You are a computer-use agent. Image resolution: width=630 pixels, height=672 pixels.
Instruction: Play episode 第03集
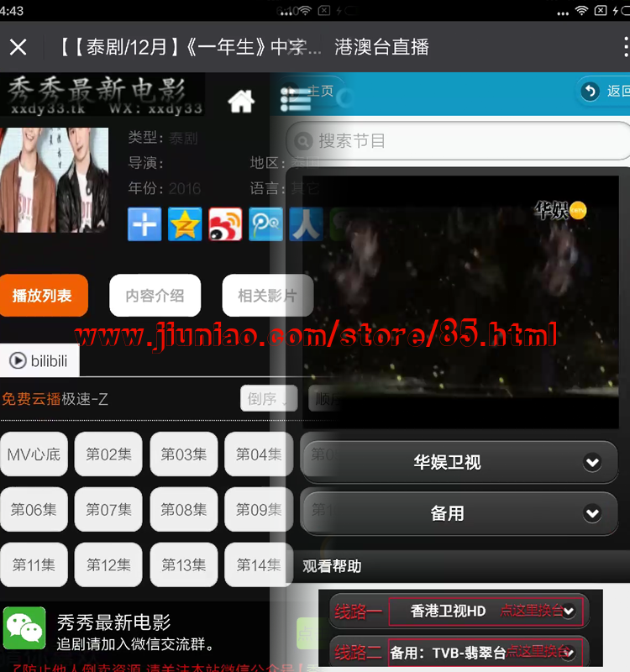pos(183,454)
